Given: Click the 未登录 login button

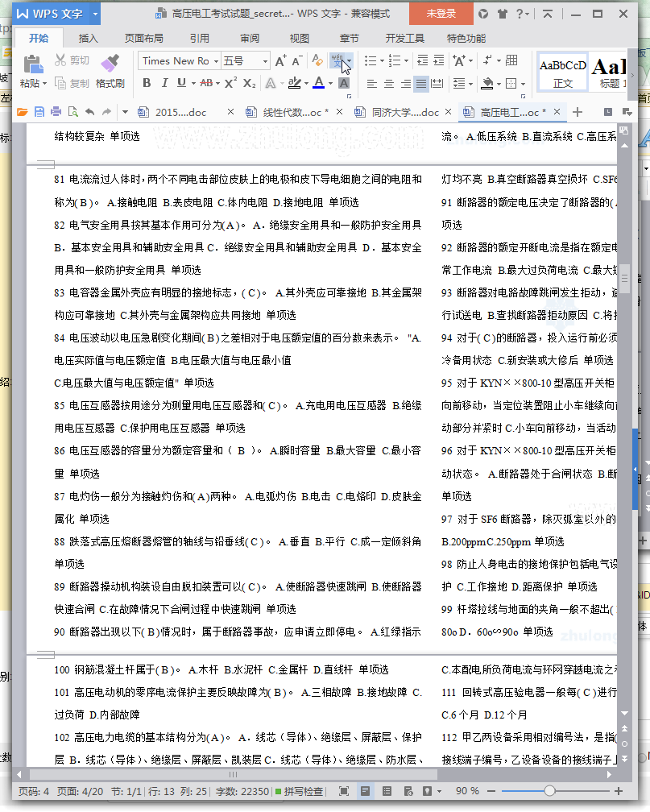Looking at the screenshot, I should point(441,14).
